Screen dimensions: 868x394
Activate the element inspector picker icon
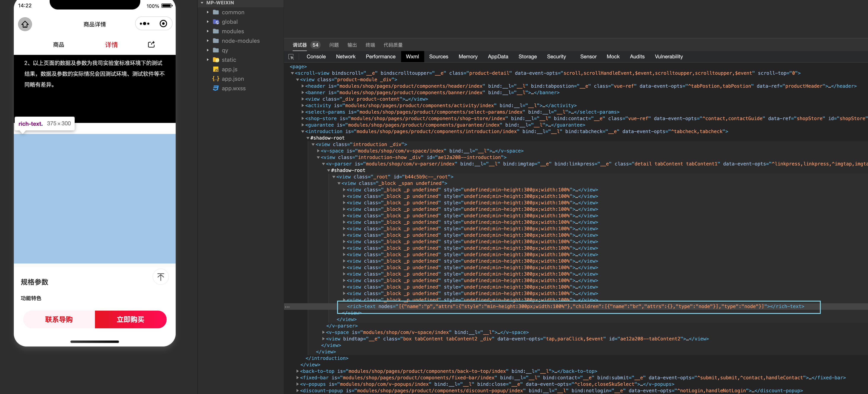pos(291,57)
